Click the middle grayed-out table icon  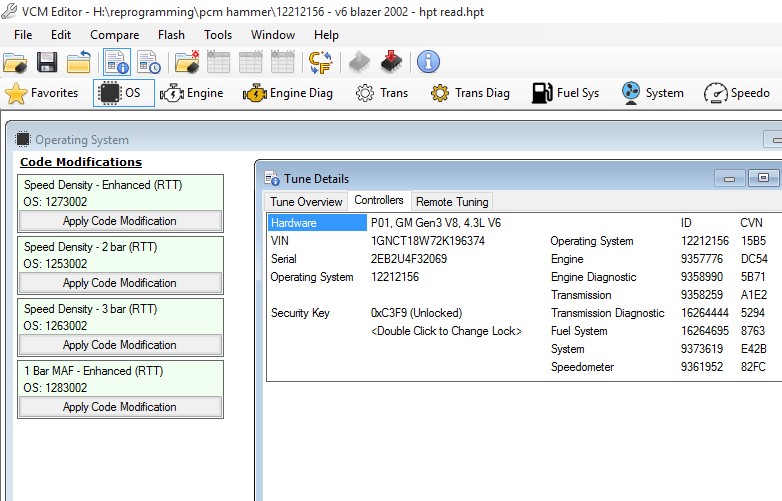pos(250,62)
